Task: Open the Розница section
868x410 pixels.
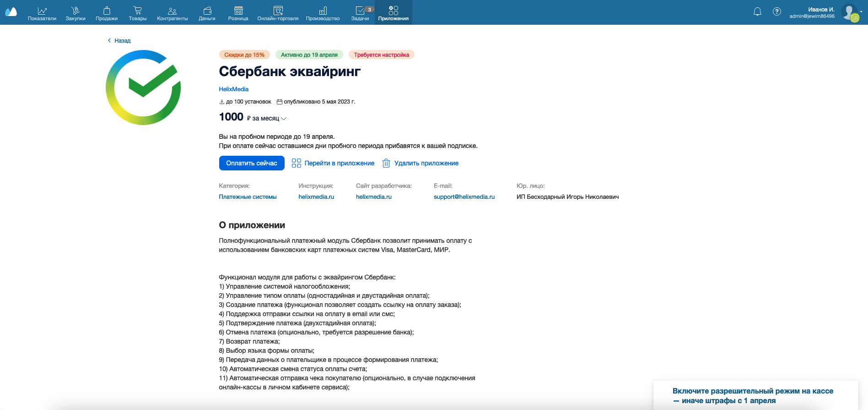Action: click(x=238, y=13)
